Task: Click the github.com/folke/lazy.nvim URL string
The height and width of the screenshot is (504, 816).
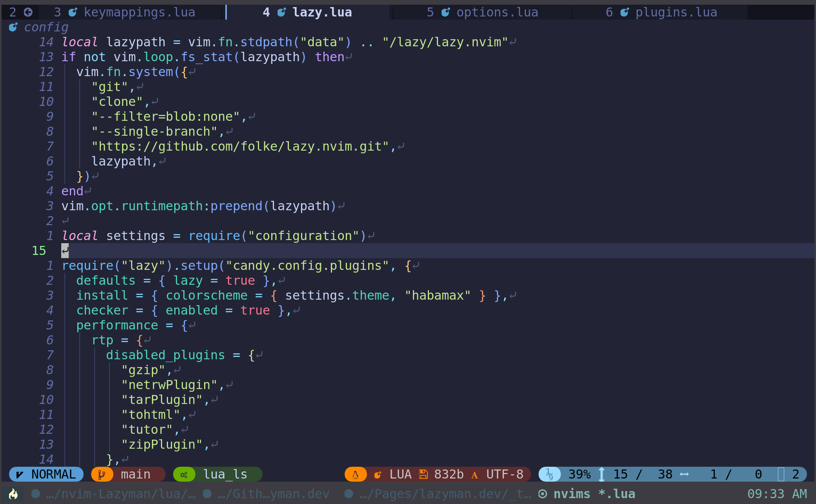Action: (x=240, y=146)
